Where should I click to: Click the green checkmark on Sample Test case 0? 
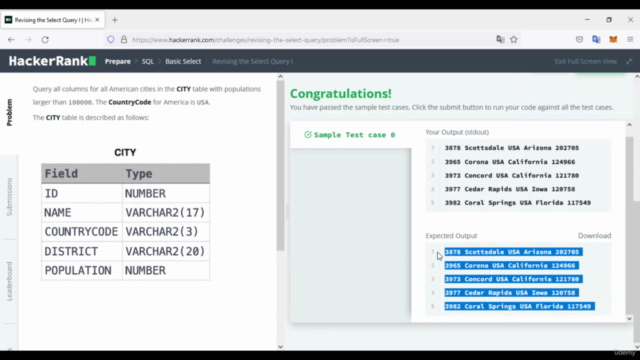(308, 135)
